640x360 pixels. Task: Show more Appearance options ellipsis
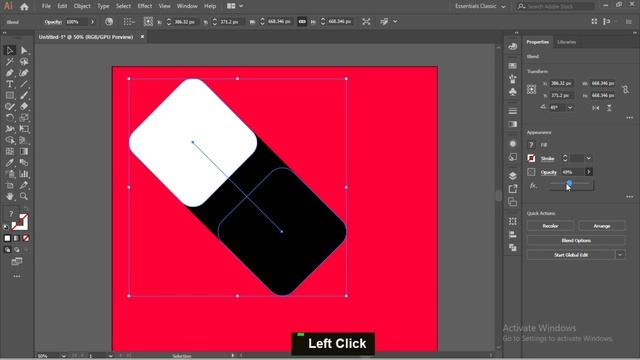(629, 197)
